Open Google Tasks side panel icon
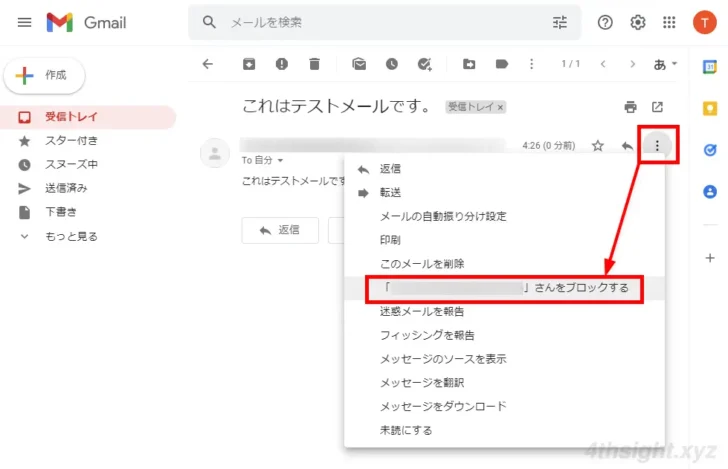Screen dimensions: 728x469 pos(709,150)
